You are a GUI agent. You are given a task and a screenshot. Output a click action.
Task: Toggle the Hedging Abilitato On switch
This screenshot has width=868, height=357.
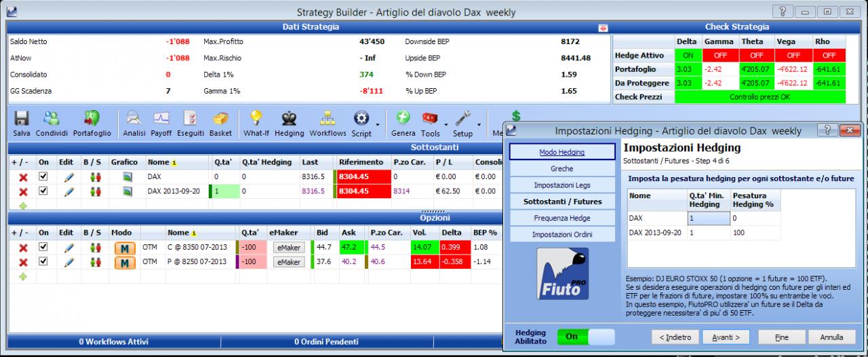coord(586,337)
